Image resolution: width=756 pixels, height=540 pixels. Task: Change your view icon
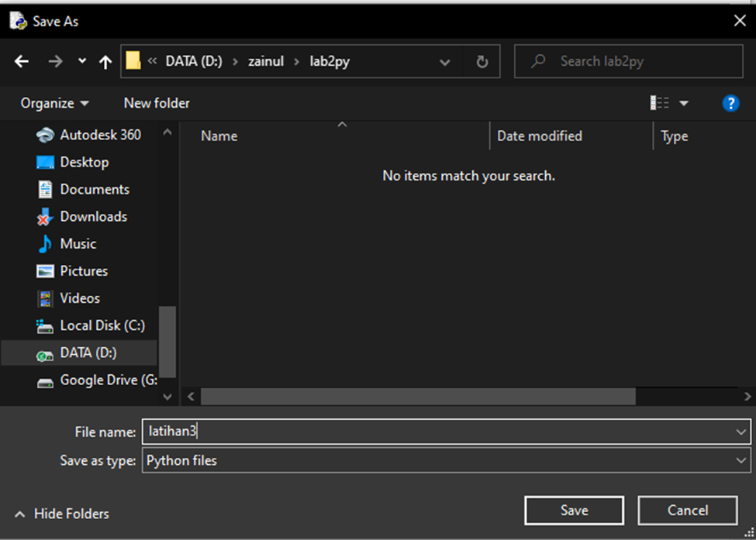(x=659, y=102)
